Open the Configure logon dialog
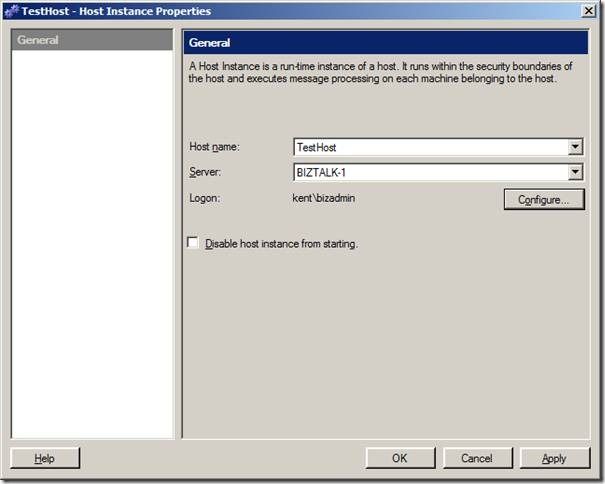 [544, 200]
